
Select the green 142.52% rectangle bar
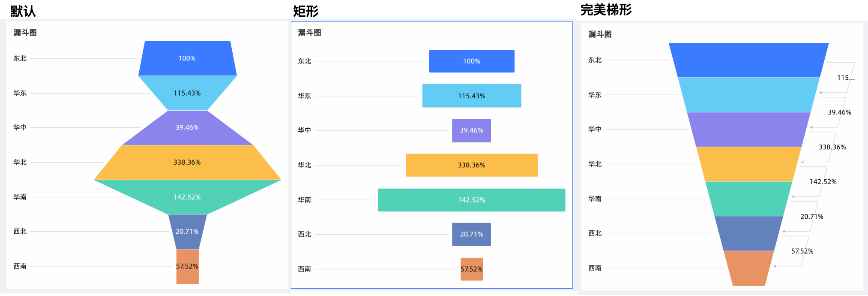[x=471, y=200]
